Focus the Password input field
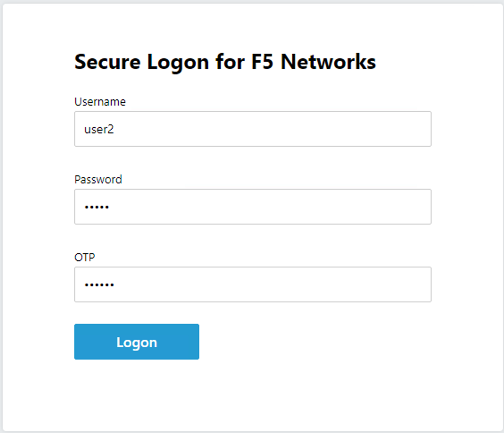 (x=252, y=207)
